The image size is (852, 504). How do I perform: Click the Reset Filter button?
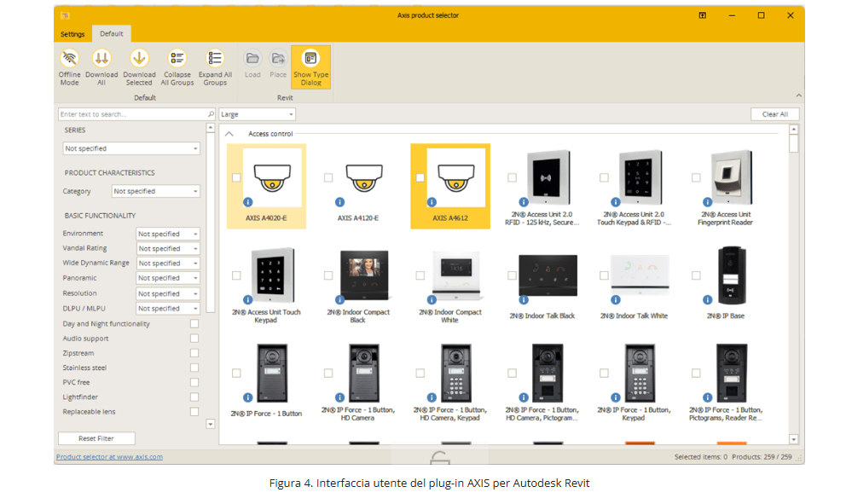coord(96,438)
